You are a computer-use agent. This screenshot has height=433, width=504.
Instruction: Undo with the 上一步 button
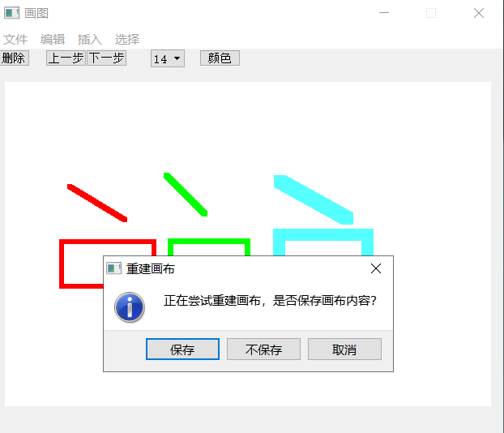[x=66, y=58]
